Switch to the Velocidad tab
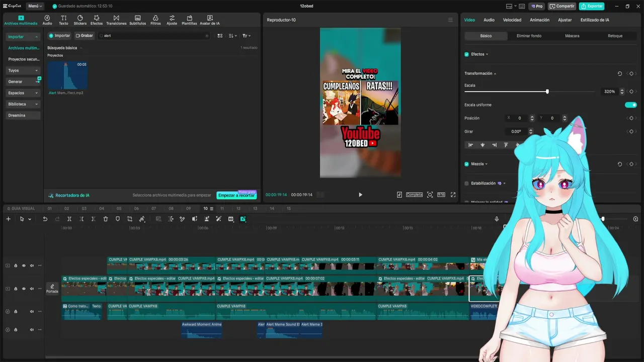The width and height of the screenshot is (644, 362). [x=512, y=20]
